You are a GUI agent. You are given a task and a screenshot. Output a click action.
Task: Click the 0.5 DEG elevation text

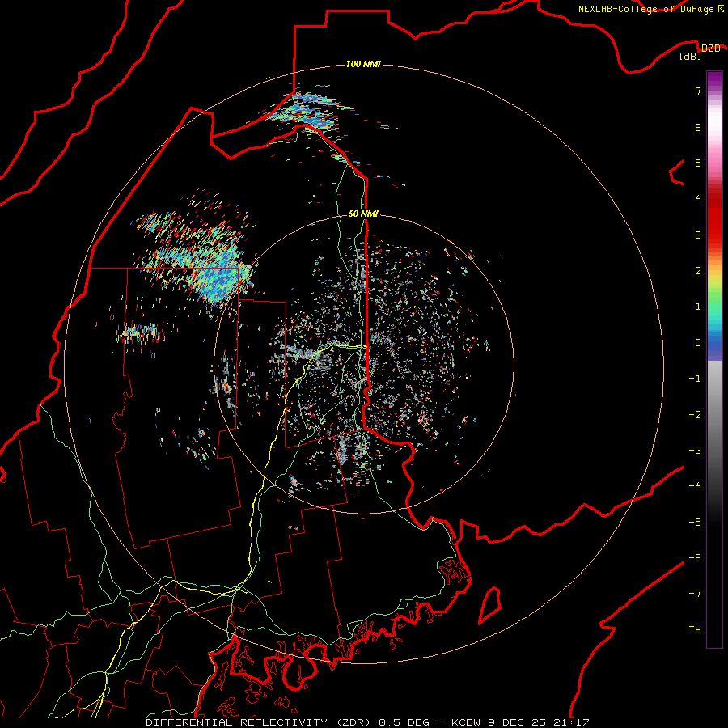404,722
